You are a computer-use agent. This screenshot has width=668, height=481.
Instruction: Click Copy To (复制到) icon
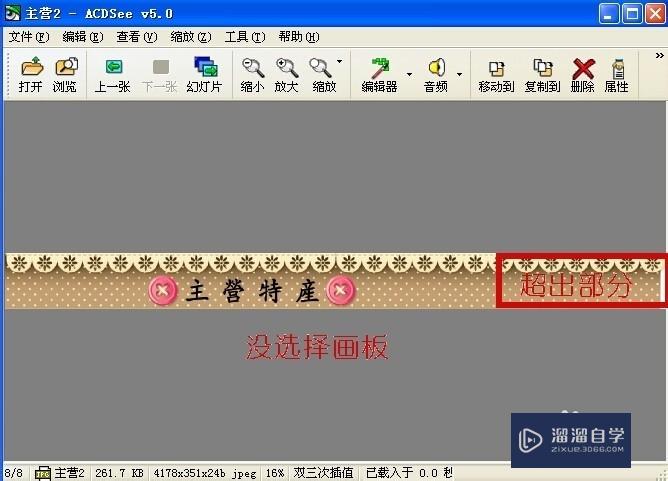pos(542,75)
